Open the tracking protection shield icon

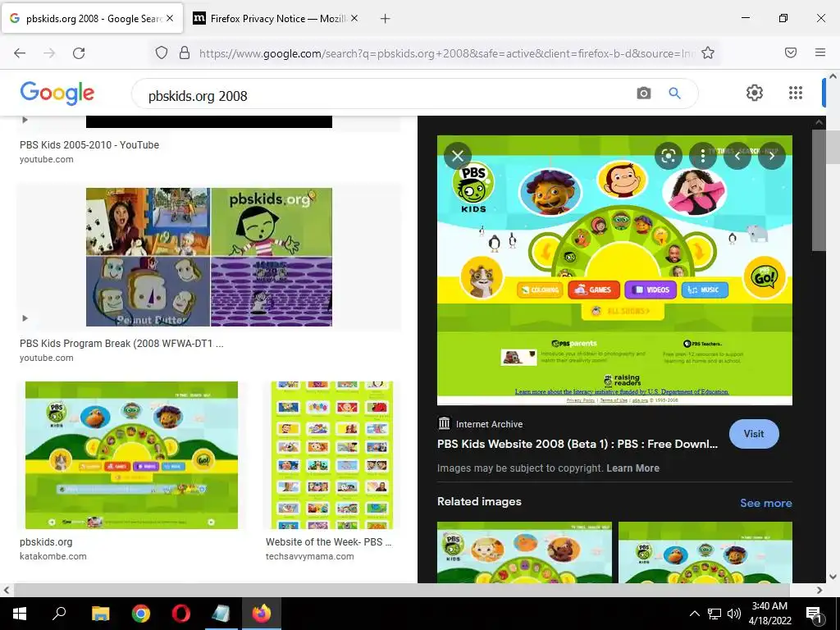click(162, 53)
